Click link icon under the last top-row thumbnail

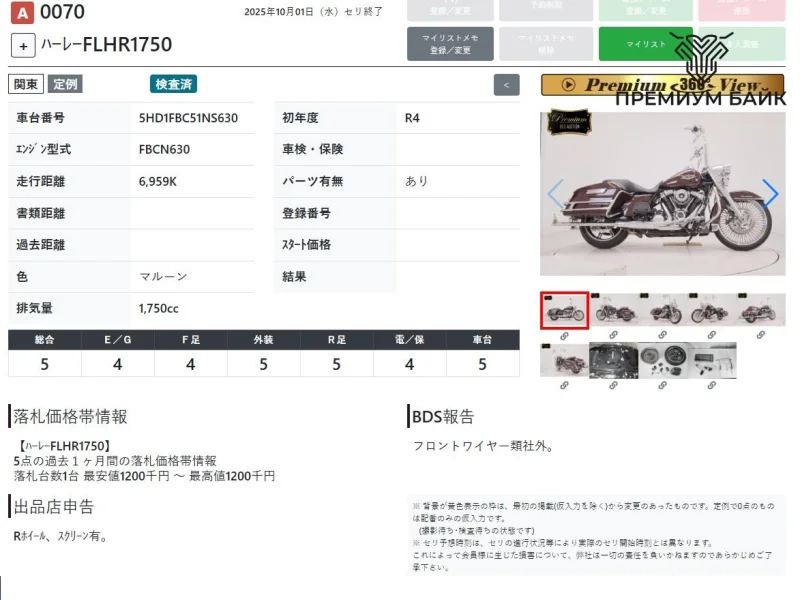pos(761,336)
